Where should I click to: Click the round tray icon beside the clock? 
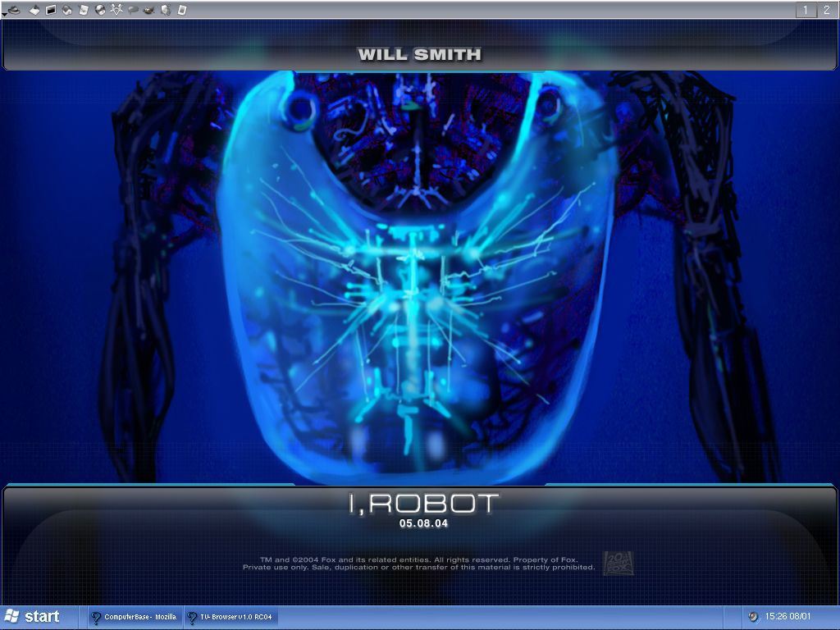pos(753,617)
